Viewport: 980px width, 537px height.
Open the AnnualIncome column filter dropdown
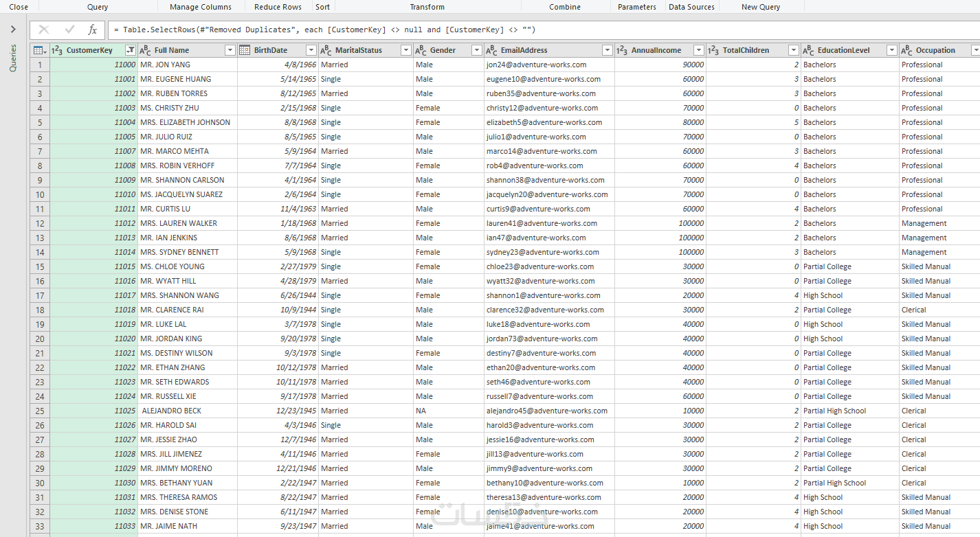point(698,50)
